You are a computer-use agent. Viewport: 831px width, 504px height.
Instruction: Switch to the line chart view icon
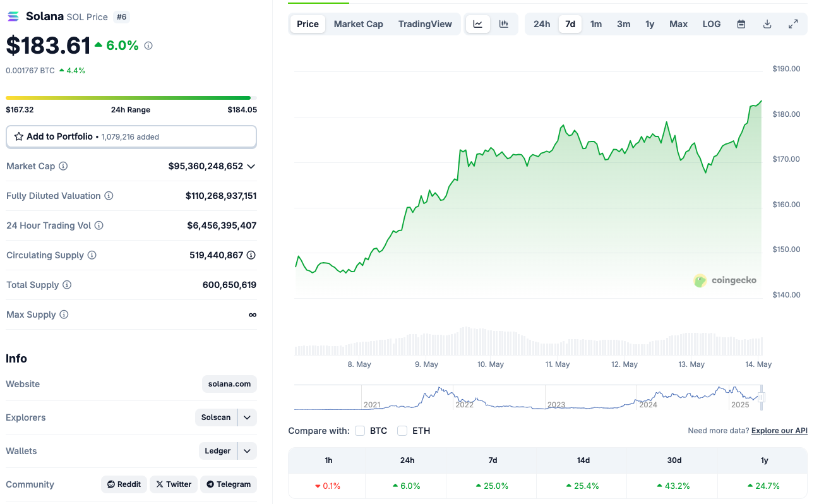478,24
